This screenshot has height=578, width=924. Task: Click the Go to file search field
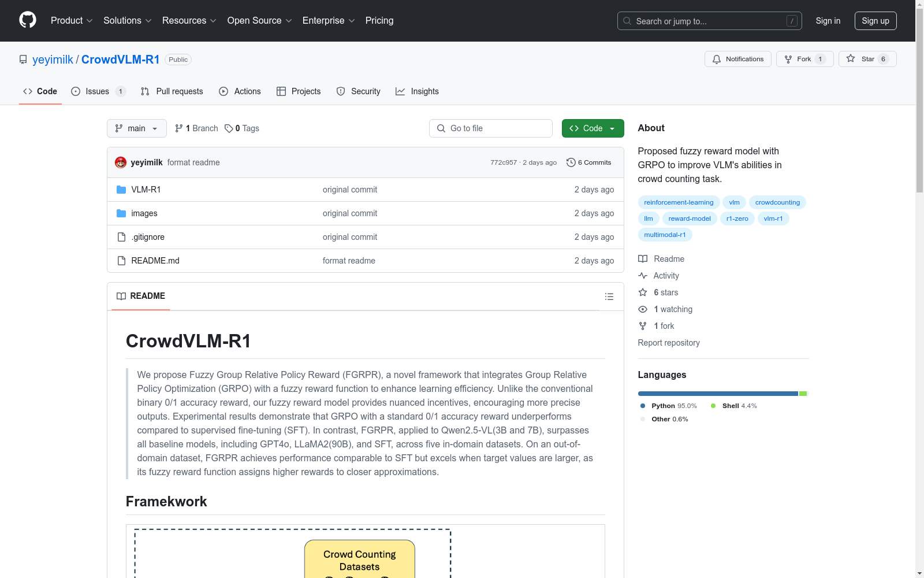click(491, 128)
